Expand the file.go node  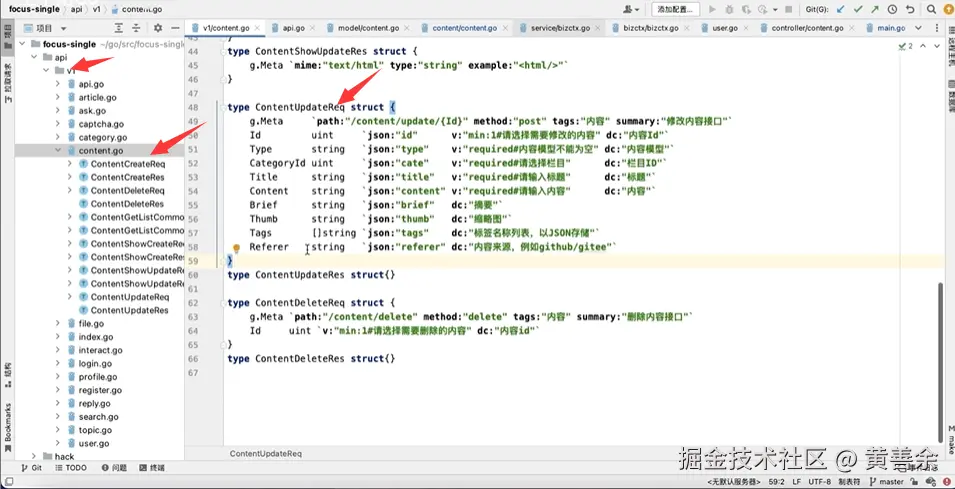tap(58, 323)
